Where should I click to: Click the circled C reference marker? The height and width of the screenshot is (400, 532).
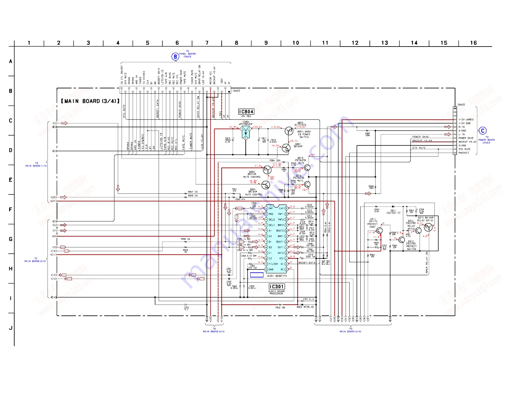(x=483, y=131)
